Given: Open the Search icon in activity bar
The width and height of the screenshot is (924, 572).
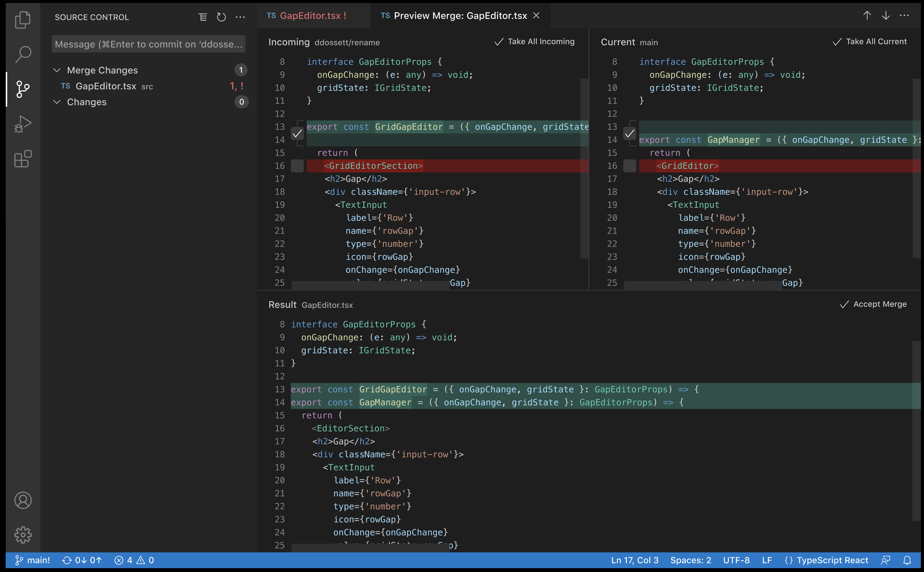Looking at the screenshot, I should coord(23,54).
